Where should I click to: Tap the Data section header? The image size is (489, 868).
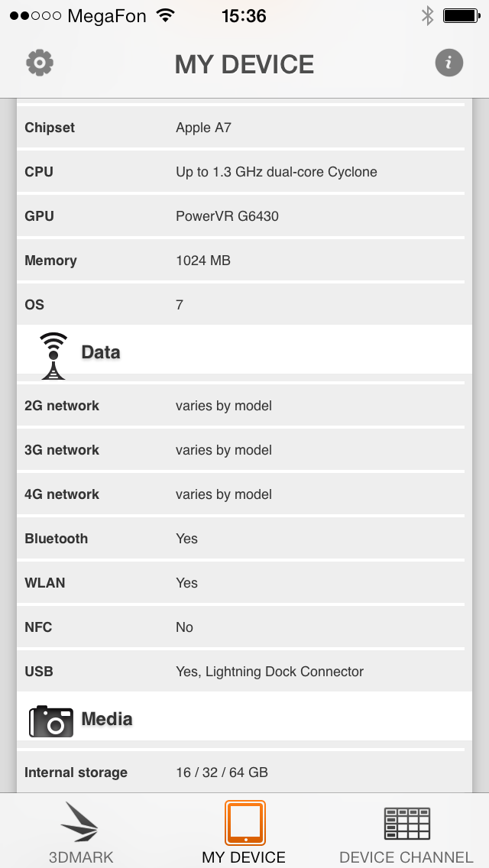click(x=244, y=352)
